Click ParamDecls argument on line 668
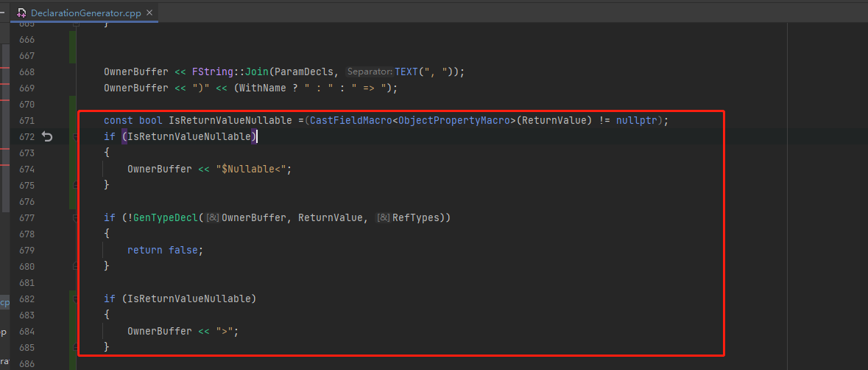868x370 pixels. [x=304, y=72]
